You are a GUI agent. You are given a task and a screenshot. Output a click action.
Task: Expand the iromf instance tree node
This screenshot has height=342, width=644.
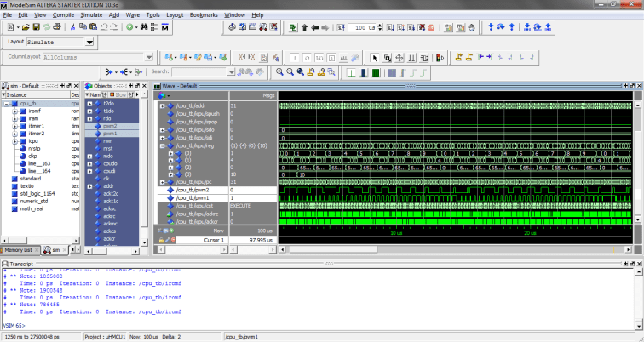click(14, 111)
